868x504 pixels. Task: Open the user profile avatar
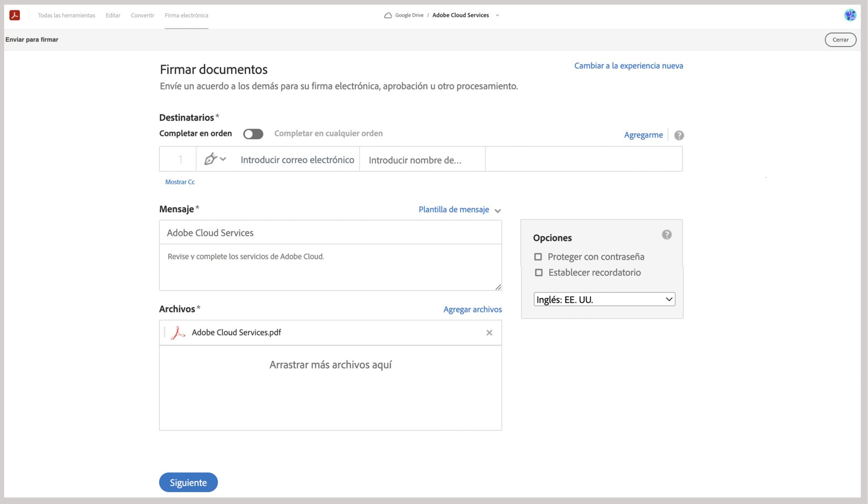click(x=850, y=15)
